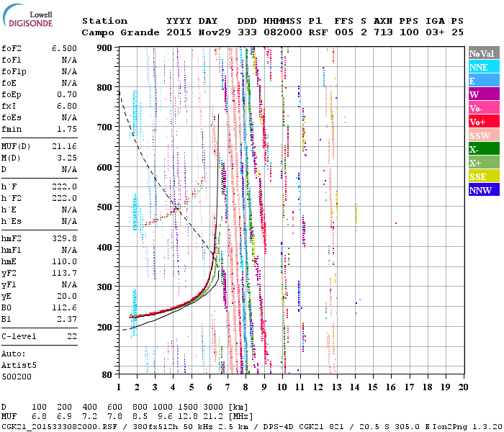This screenshot has width=504, height=432.
Task: Click the 80 label on height axis
Action: tap(107, 374)
